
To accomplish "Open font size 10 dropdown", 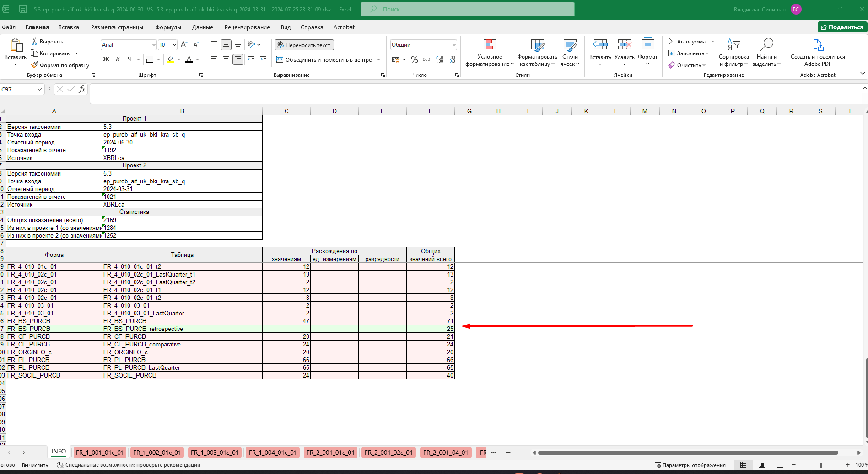I will click(174, 45).
